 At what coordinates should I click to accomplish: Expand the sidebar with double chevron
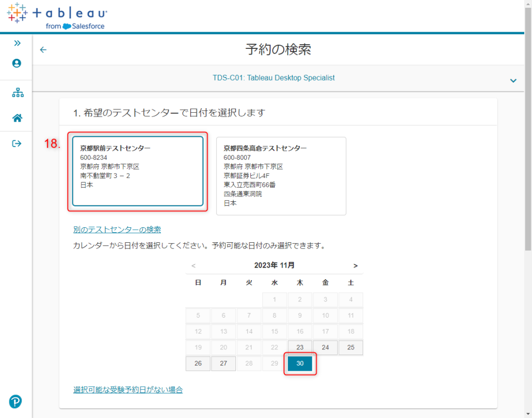(x=17, y=43)
